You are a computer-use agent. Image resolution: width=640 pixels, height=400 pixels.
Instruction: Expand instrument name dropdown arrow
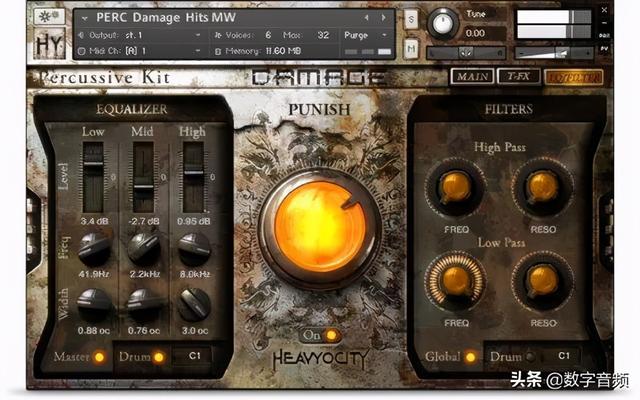coord(84,18)
